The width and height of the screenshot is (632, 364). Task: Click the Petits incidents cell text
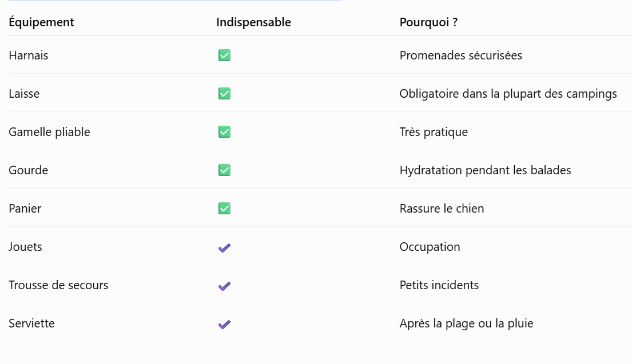pos(439,285)
